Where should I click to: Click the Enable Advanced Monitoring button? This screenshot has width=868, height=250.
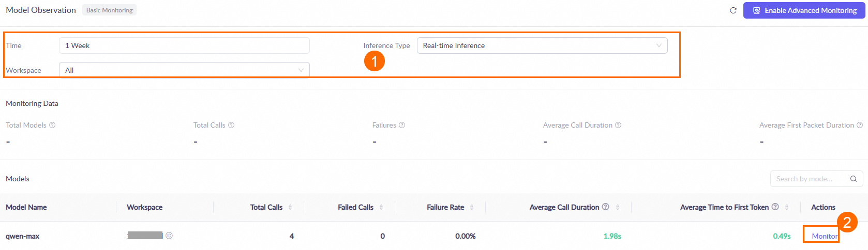[x=804, y=10]
